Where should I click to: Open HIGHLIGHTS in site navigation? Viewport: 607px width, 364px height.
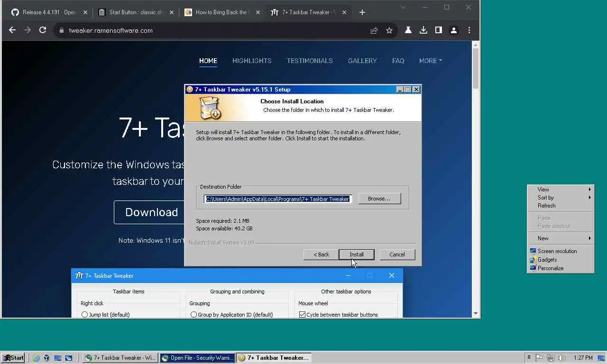click(x=252, y=61)
